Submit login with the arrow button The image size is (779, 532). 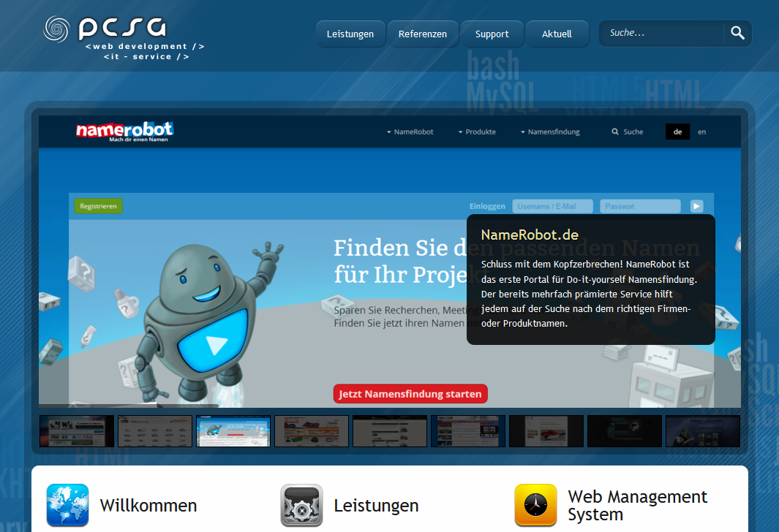(696, 206)
